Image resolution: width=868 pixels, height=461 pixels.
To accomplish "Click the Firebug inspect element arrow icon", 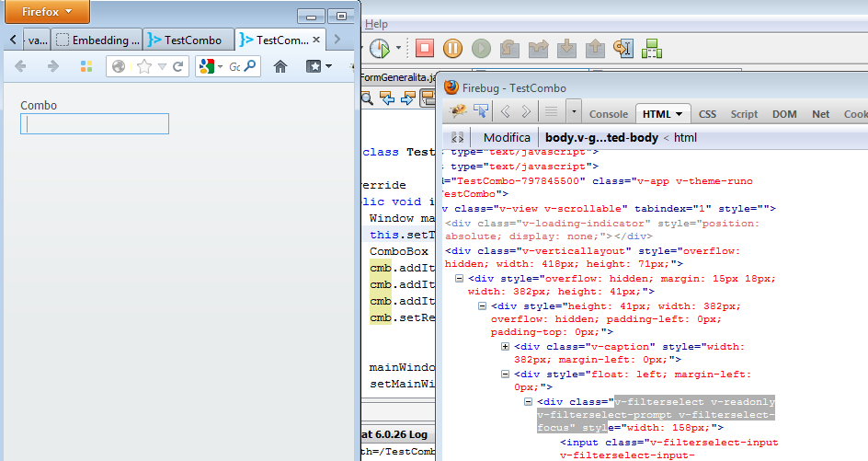I will 481,111.
